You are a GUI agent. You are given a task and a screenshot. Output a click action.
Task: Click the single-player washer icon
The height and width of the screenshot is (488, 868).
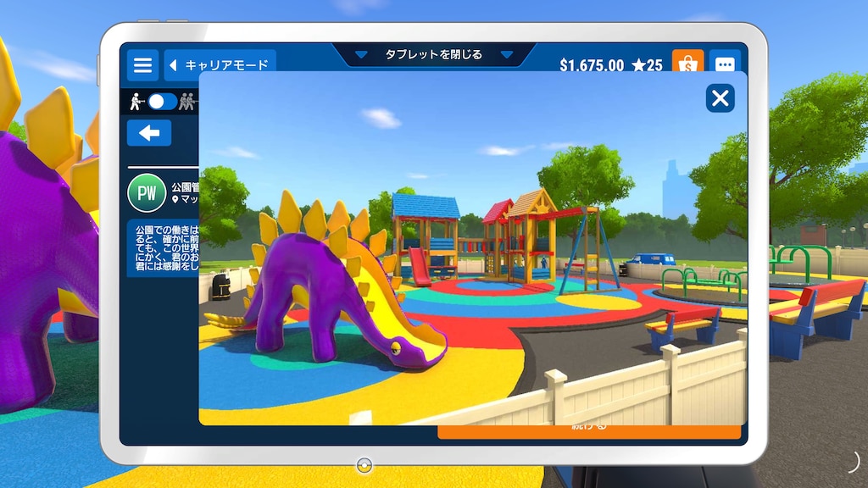136,103
